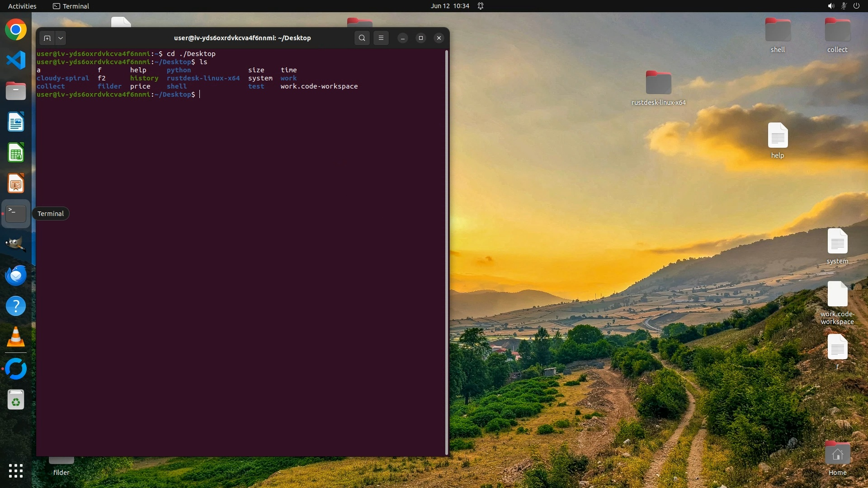This screenshot has width=868, height=488.
Task: Open the terminal hamburger menu
Action: tap(381, 38)
